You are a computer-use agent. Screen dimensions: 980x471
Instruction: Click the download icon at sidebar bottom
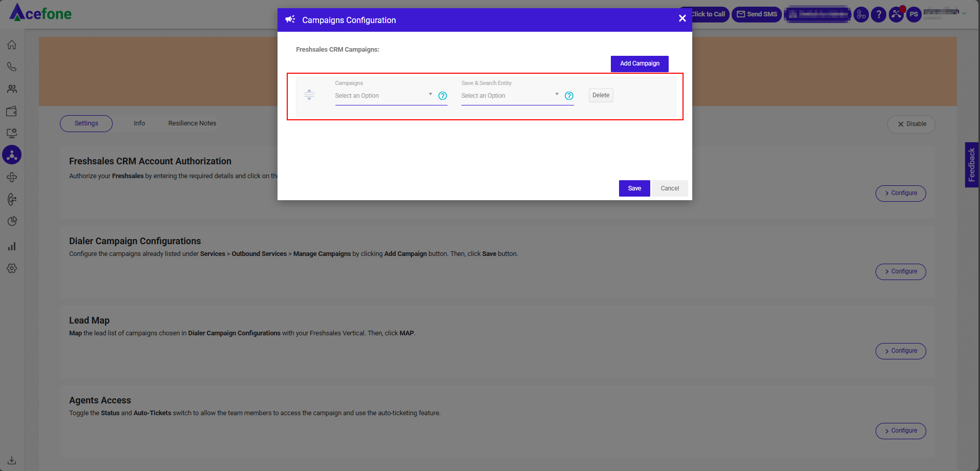pyautogui.click(x=12, y=460)
